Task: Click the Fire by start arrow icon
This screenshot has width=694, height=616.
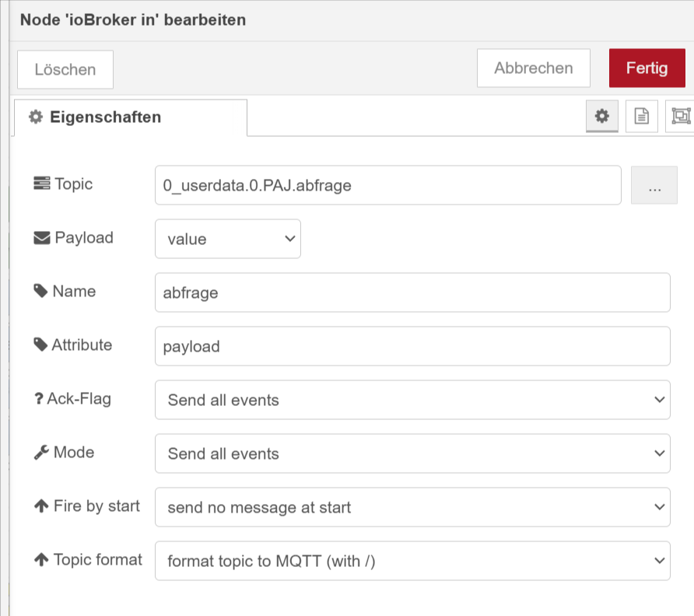Action: 41,506
